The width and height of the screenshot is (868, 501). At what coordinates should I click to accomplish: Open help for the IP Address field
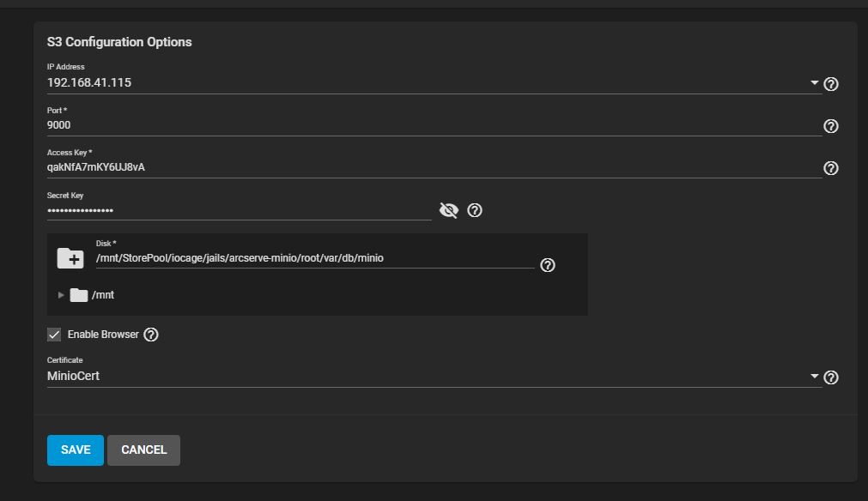click(830, 84)
